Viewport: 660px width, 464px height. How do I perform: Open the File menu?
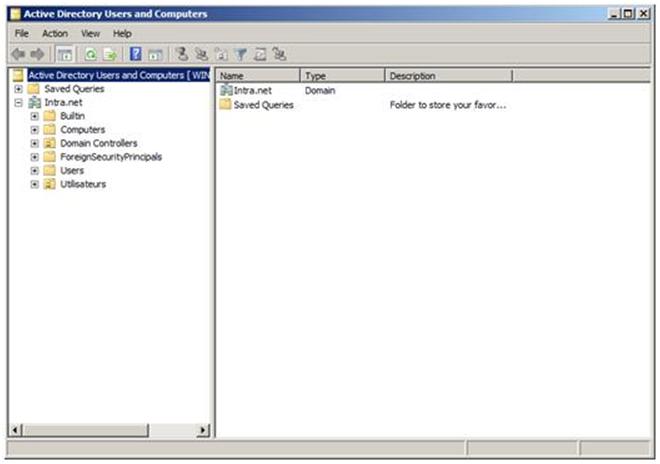tap(22, 34)
